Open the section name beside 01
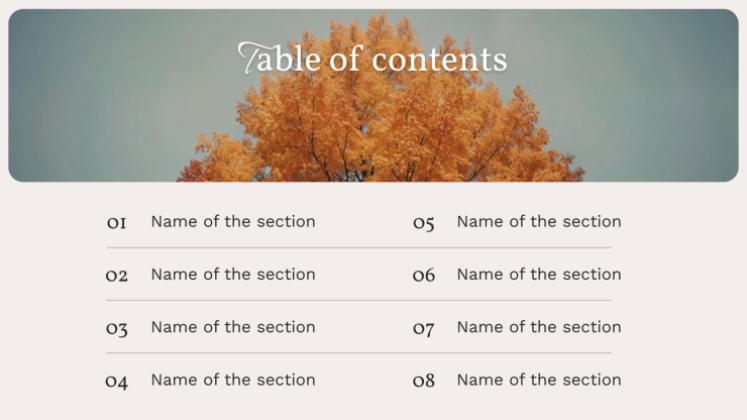The height and width of the screenshot is (420, 747). pyautogui.click(x=233, y=222)
